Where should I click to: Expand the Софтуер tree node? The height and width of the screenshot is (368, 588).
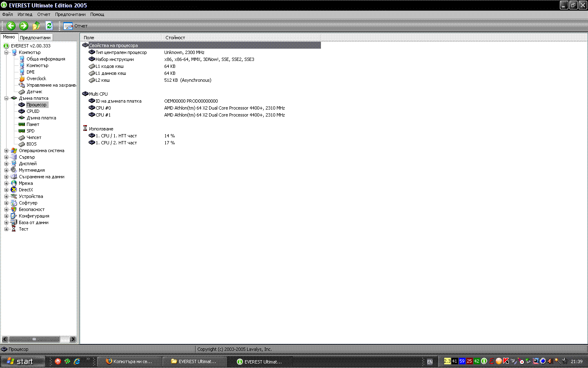pyautogui.click(x=7, y=203)
